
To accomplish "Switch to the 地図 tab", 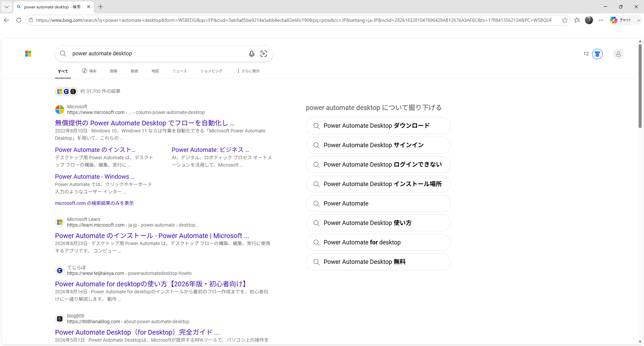I will coord(155,71).
